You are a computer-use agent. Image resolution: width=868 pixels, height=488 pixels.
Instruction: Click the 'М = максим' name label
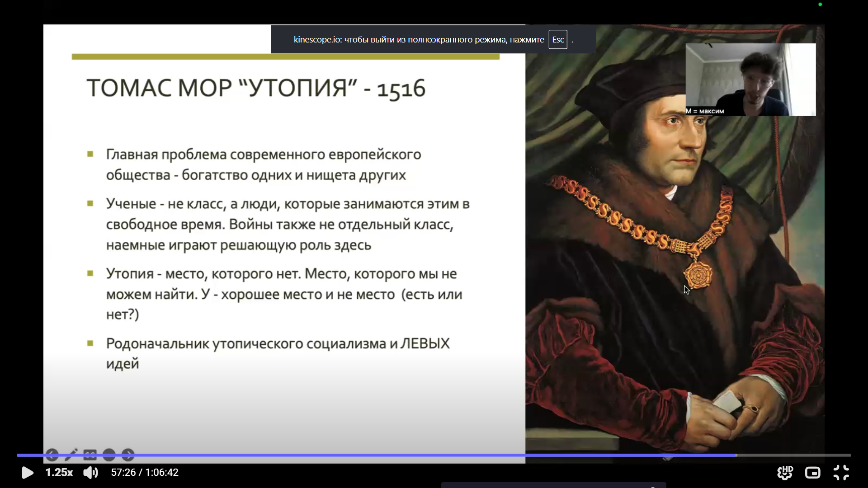point(705,111)
